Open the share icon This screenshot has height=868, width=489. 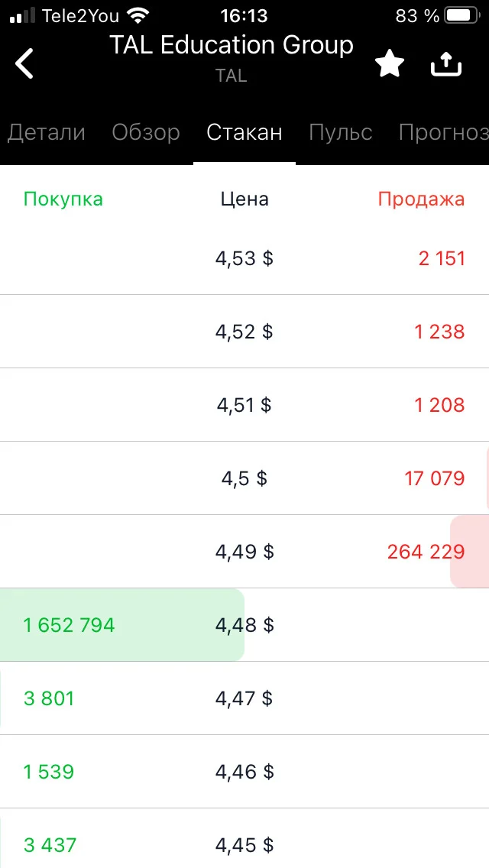[445, 64]
